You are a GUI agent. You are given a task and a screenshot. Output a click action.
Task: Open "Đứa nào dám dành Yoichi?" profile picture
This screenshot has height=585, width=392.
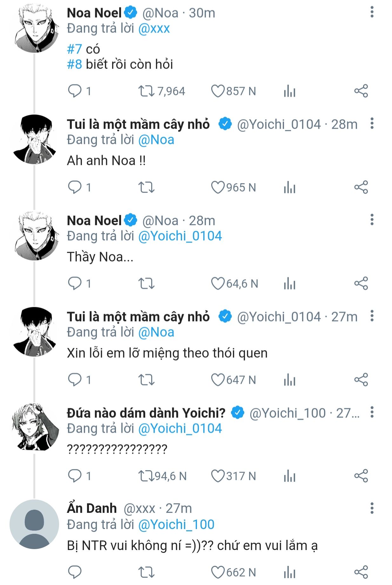pos(35,427)
